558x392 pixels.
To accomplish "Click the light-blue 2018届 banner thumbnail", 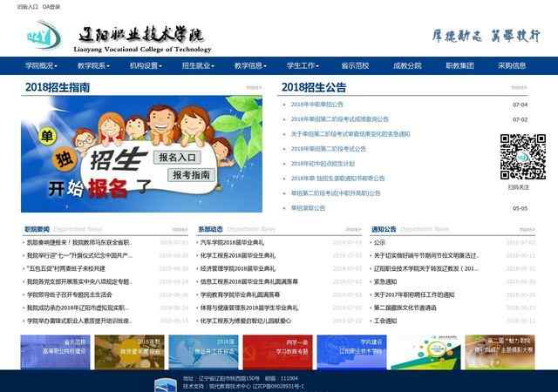I will pos(203,352).
